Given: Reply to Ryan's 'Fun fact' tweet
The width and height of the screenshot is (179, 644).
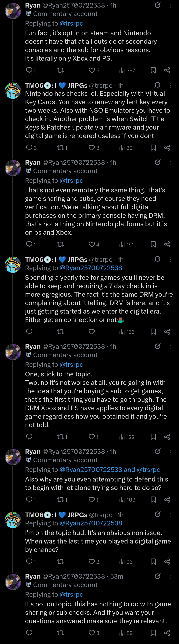Looking at the screenshot, I should pyautogui.click(x=29, y=70).
